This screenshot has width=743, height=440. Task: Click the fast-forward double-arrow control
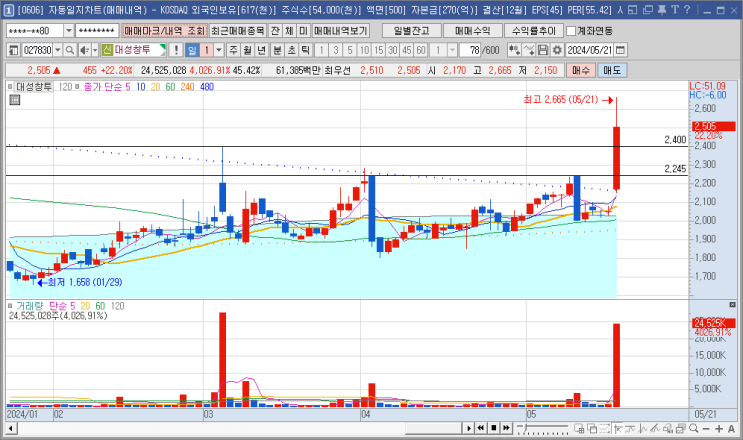(507, 428)
